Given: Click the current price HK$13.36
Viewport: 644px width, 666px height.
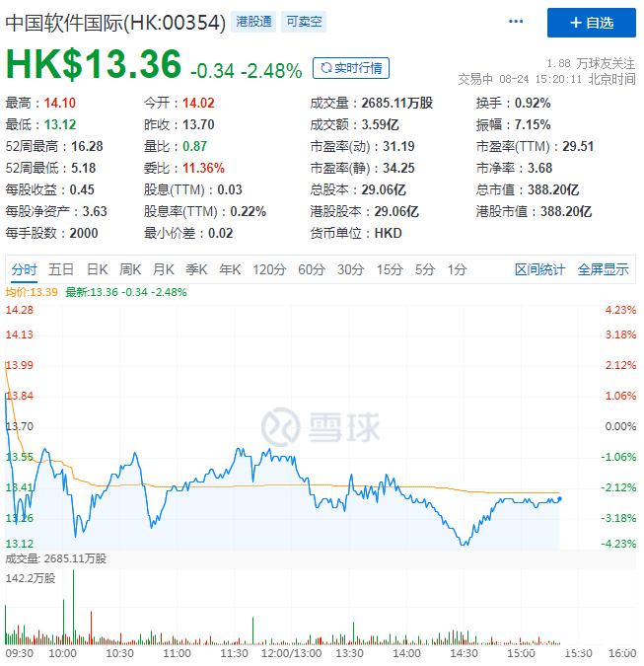Looking at the screenshot, I should pyautogui.click(x=94, y=64).
